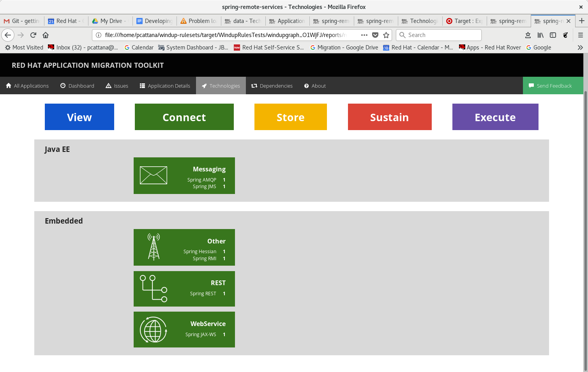The width and height of the screenshot is (588, 372).
Task: Click the site information icon in URL bar
Action: point(99,35)
